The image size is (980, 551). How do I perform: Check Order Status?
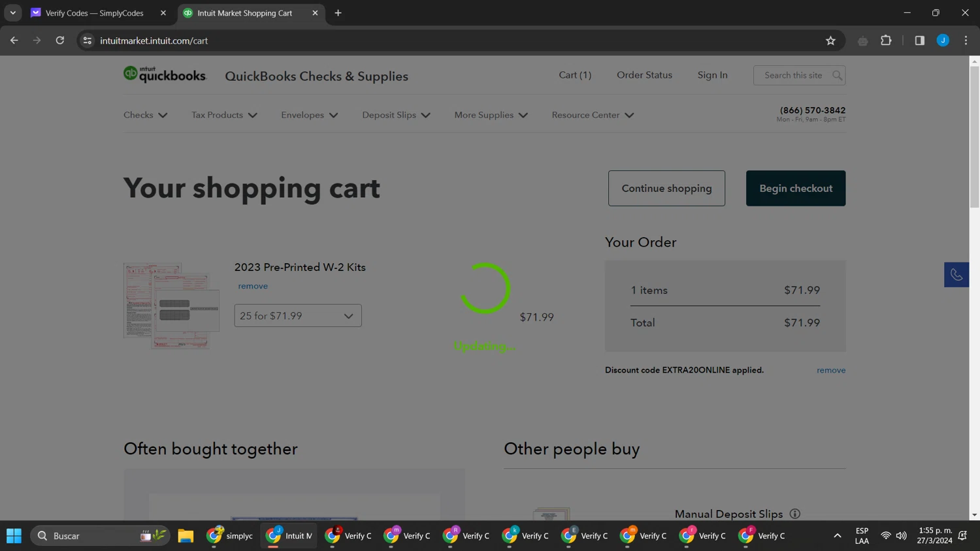tap(644, 75)
